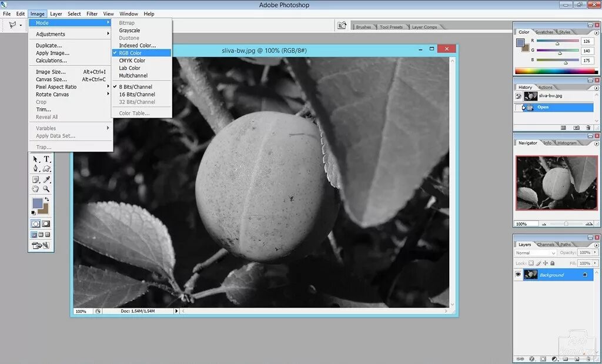This screenshot has width=602, height=364.
Task: Select the Type tool
Action: tap(46, 159)
